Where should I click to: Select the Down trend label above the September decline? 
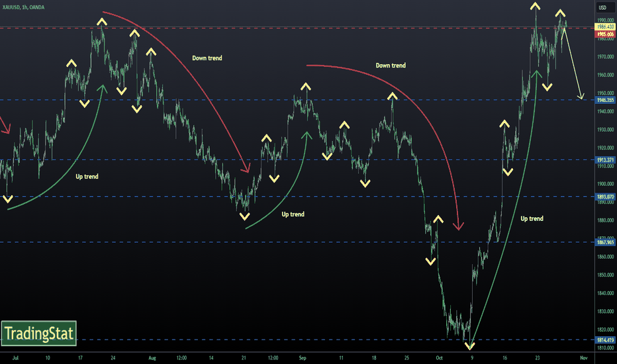tap(391, 66)
